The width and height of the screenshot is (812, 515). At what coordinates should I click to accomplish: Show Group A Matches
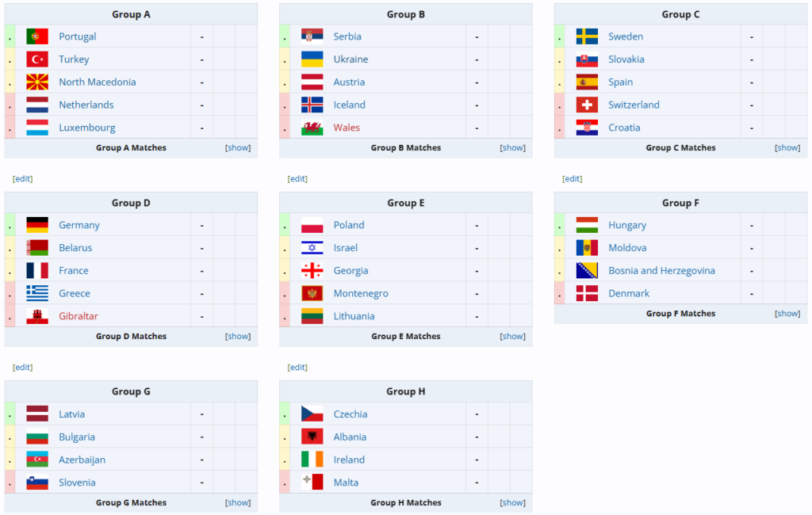point(238,147)
